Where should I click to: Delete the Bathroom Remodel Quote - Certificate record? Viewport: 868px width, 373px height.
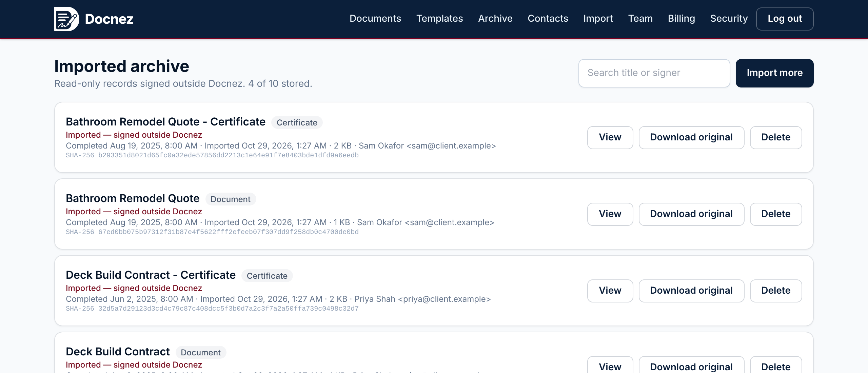click(776, 138)
